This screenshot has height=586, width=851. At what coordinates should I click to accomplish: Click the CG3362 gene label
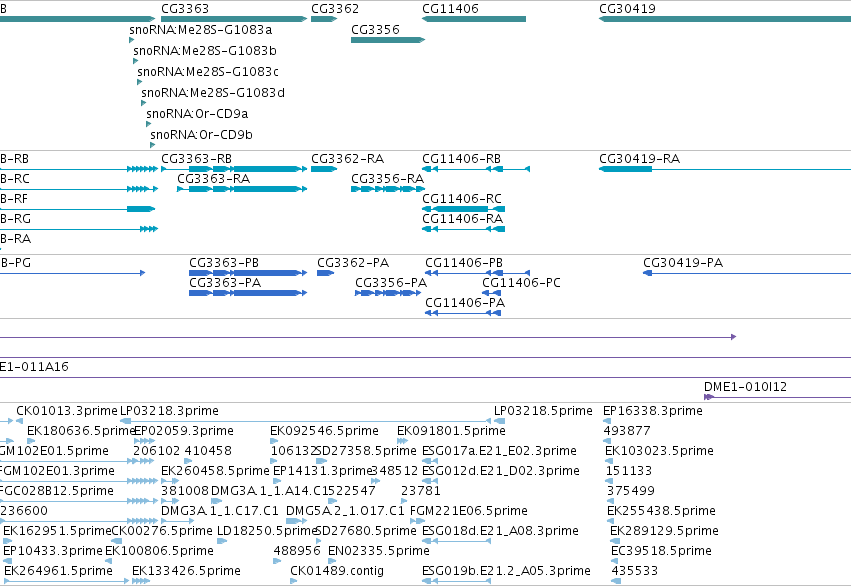(335, 9)
